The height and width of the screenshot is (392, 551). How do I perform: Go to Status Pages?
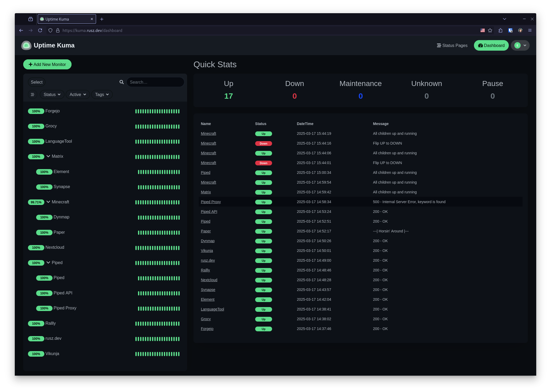point(452,45)
